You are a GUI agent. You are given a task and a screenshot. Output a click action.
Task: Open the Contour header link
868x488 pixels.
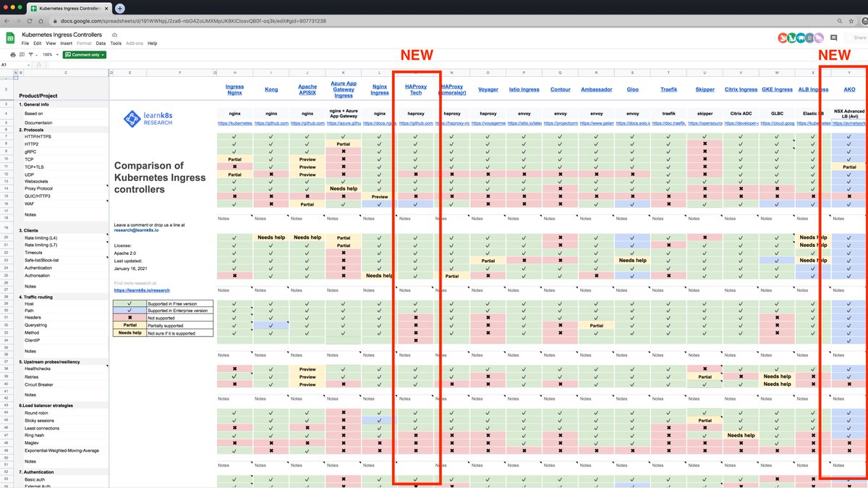[x=561, y=90]
